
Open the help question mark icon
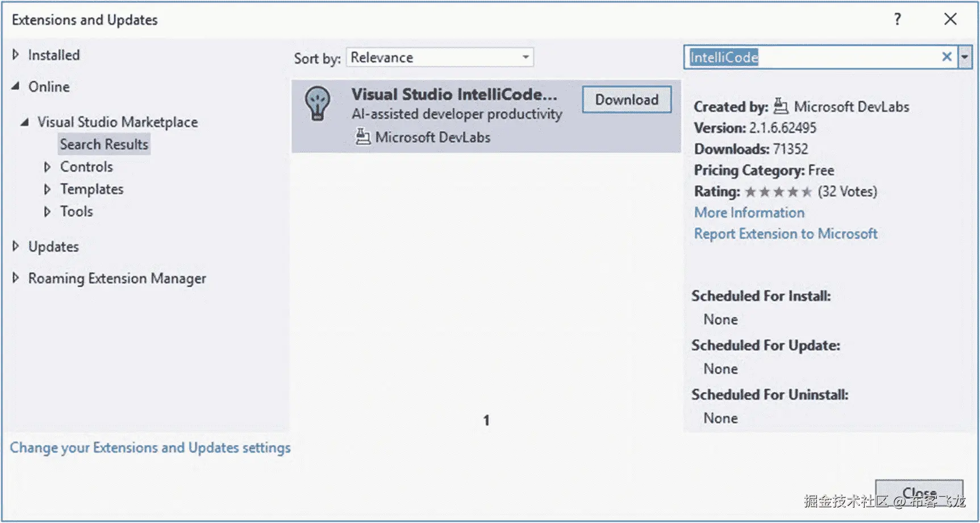pos(898,19)
